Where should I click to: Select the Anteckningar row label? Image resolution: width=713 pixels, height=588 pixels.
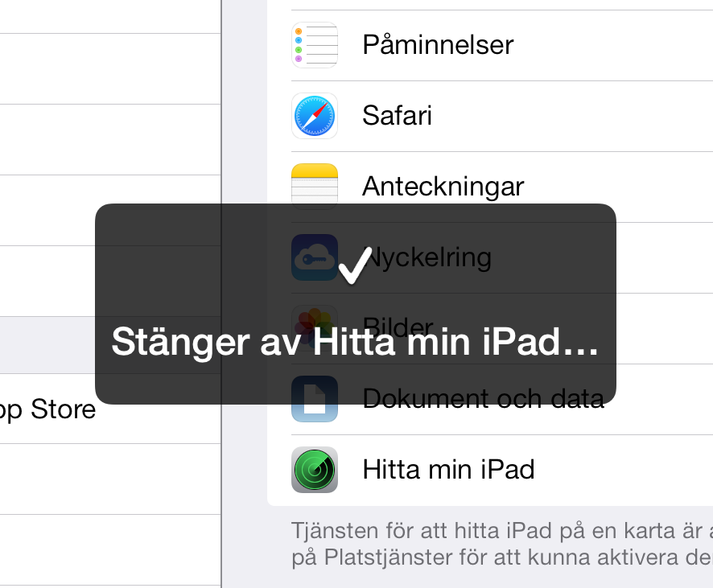click(x=443, y=187)
